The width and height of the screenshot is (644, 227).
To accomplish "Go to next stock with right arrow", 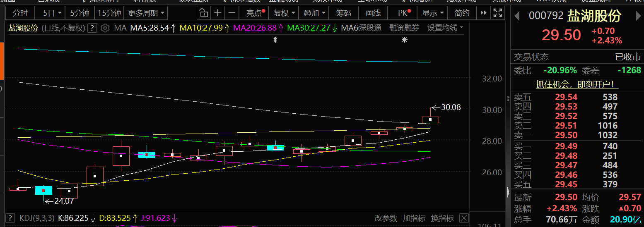I will point(638,17).
